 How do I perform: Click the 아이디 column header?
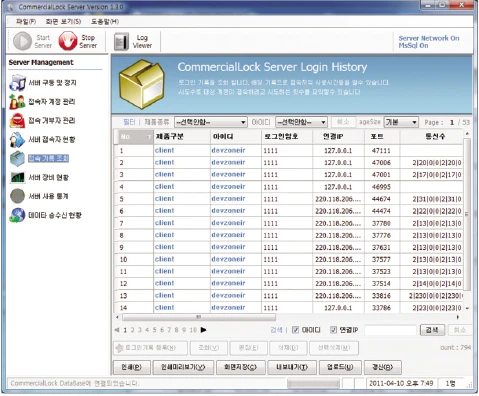pos(236,137)
